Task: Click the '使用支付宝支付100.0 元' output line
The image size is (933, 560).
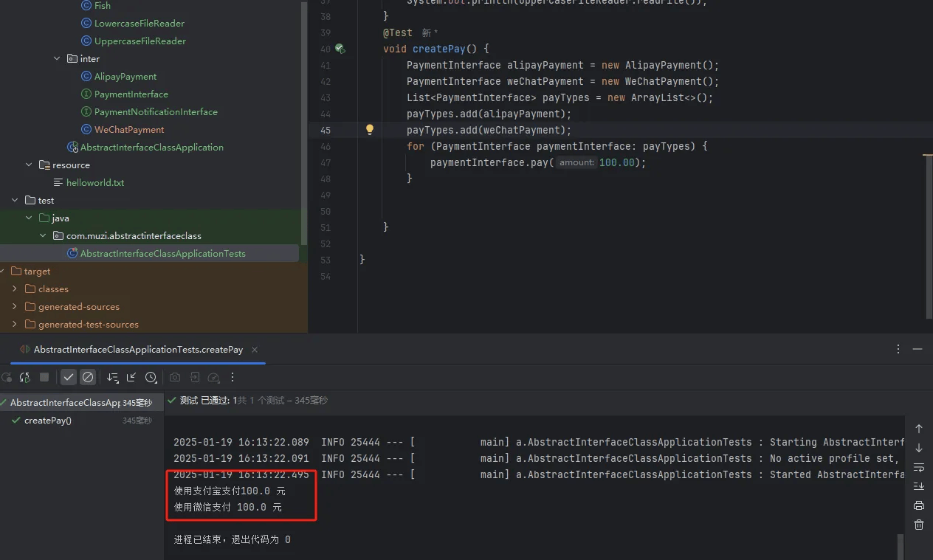Action: (x=230, y=491)
